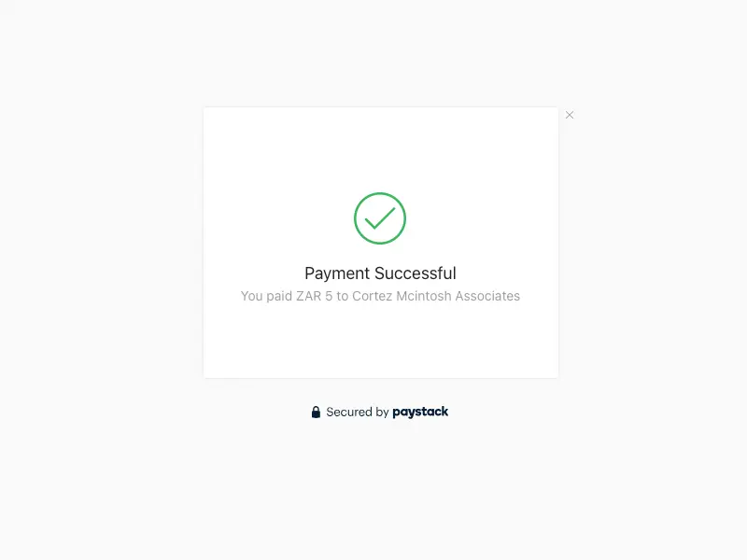Select the word 'Successful' in the heading
This screenshot has height=560, width=747.
(x=415, y=273)
